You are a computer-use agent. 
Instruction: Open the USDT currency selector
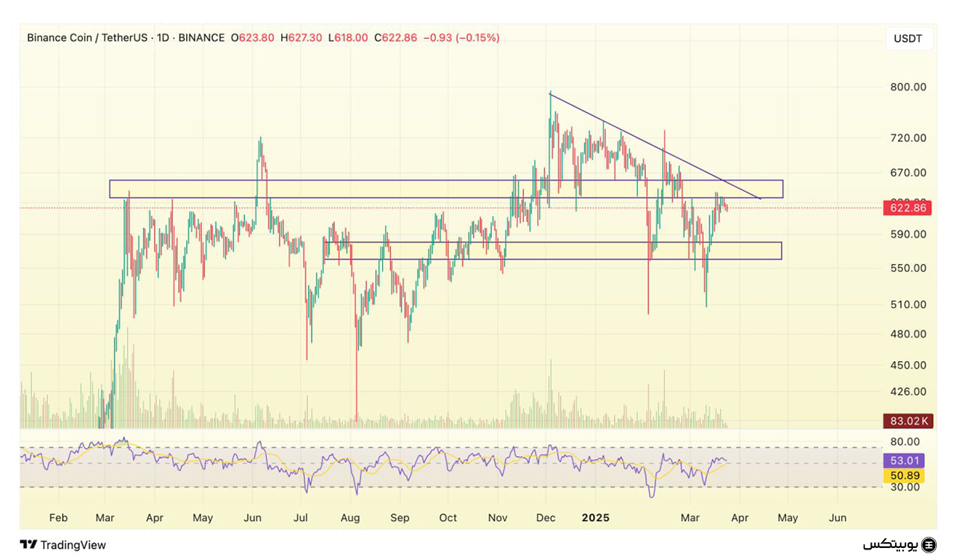pyautogui.click(x=908, y=39)
